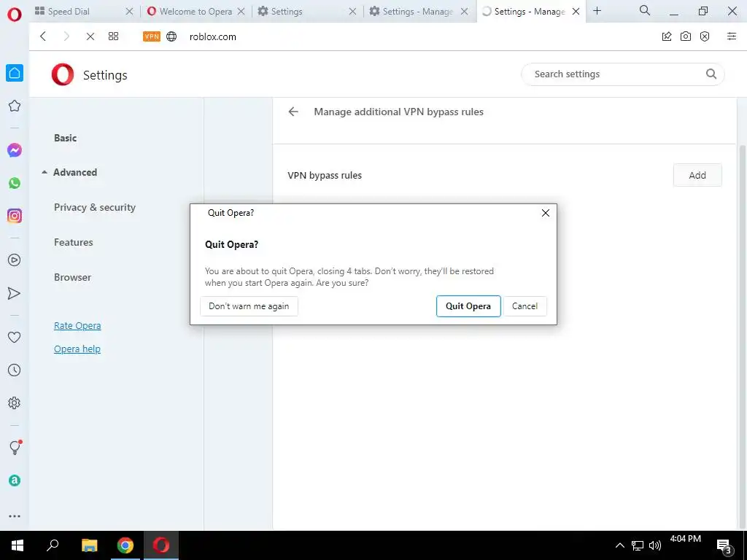Click the globe site info icon
Viewport: 747px width, 560px height.
(x=171, y=36)
